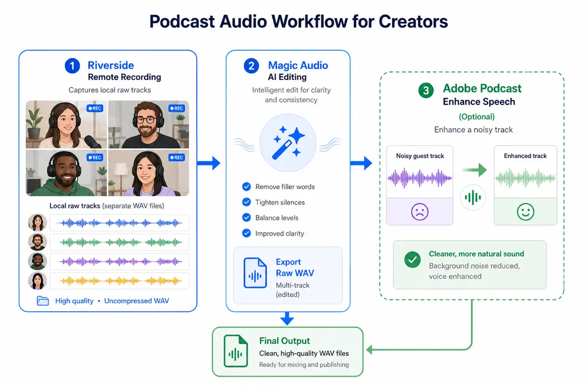Click the Noisy guest track purple waveform
The height and width of the screenshot is (386, 588).
tap(420, 179)
